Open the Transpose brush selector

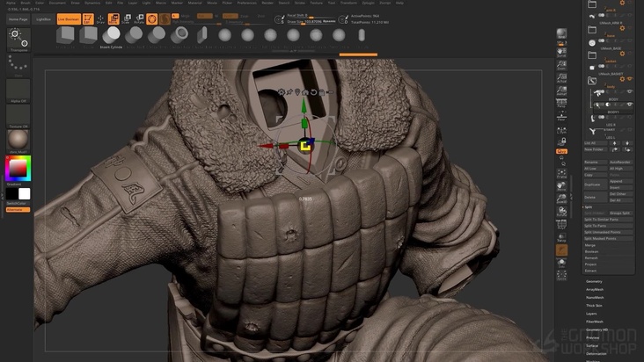(x=18, y=40)
